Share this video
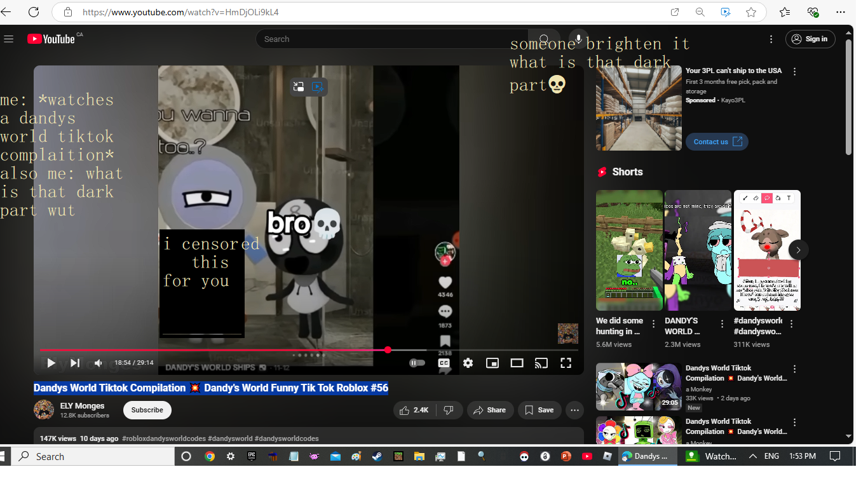The height and width of the screenshot is (488, 868). [489, 410]
